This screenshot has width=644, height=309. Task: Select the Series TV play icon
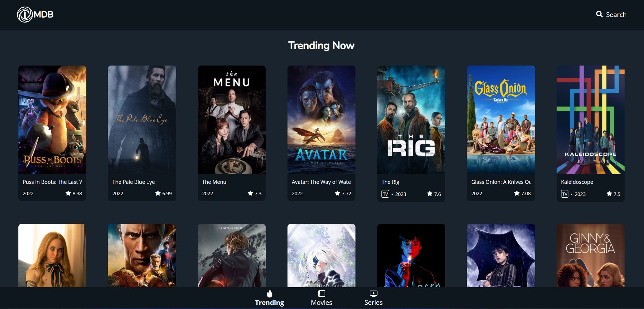point(373,294)
